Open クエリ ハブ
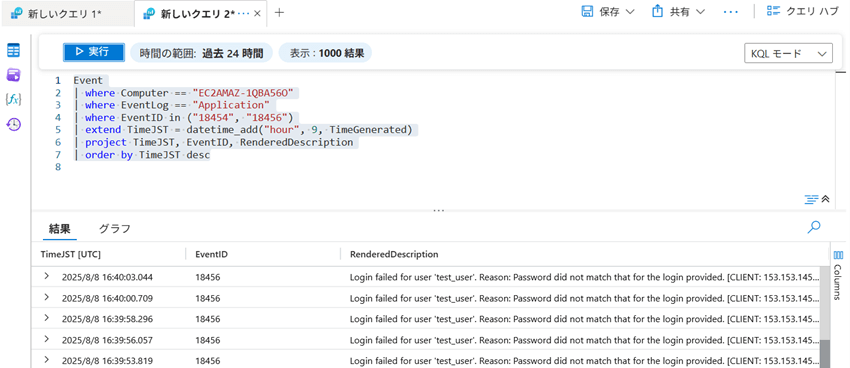 pos(802,12)
